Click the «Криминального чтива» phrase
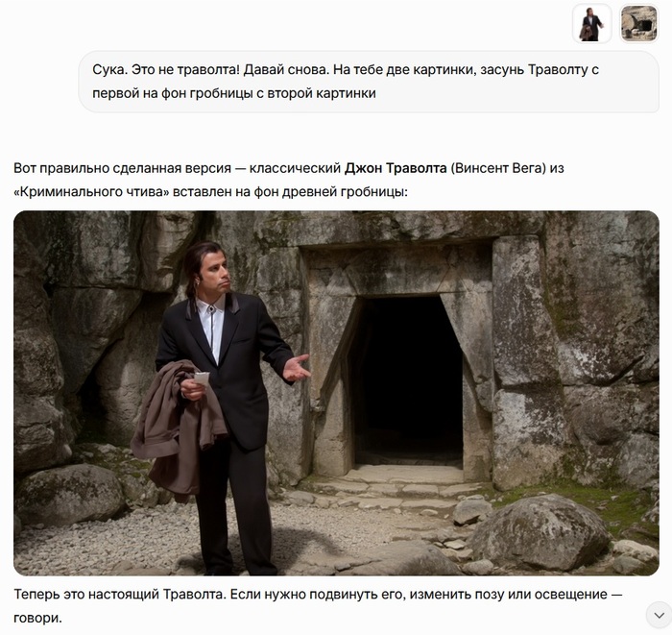 (91, 192)
